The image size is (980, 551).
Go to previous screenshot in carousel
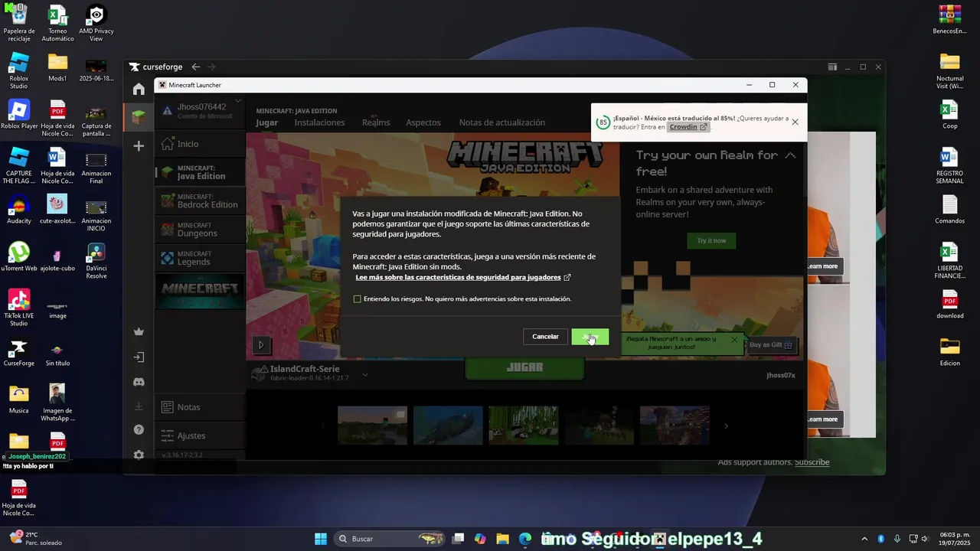pos(322,426)
